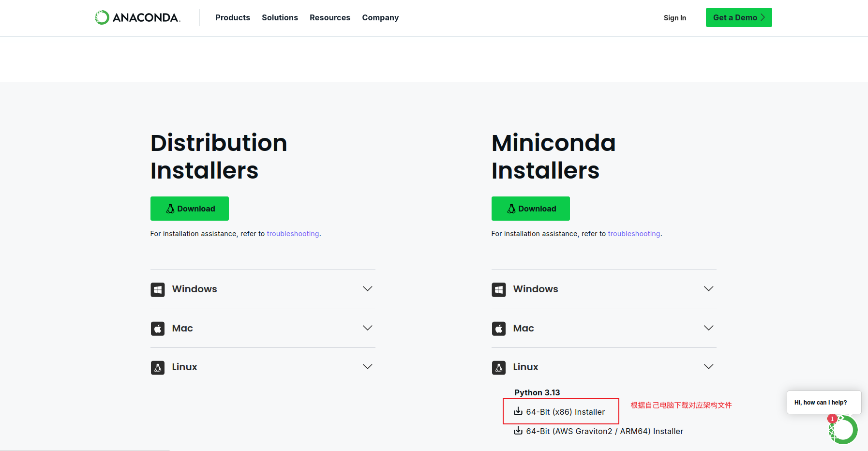Screen dimensions: 868x451
Task: Click the 'Distribution Installers' heading
Action: [219, 156]
